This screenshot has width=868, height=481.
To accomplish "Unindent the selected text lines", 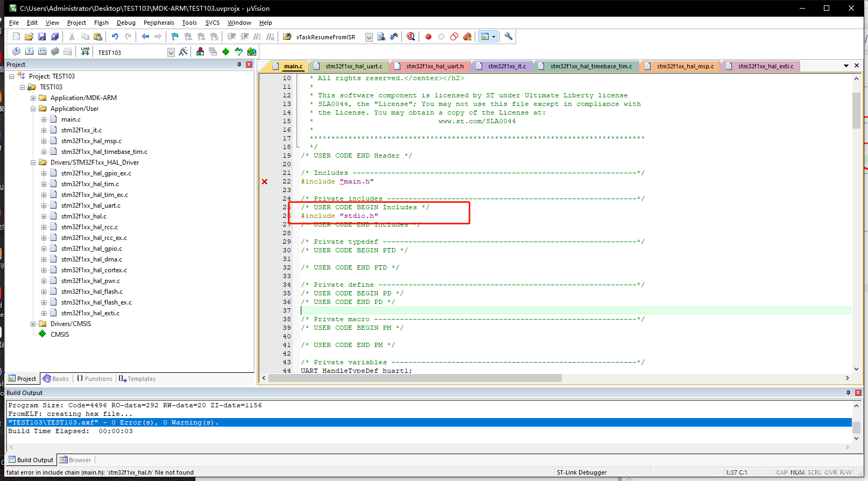I will [x=245, y=37].
